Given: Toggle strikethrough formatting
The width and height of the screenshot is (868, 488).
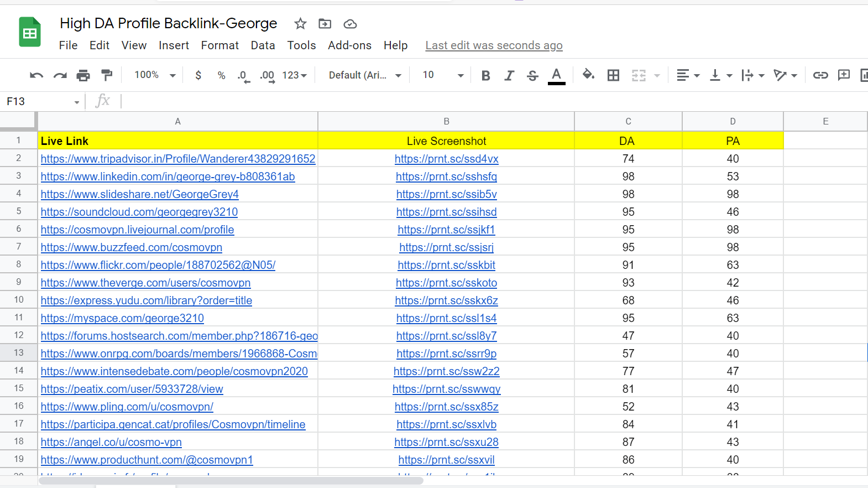Looking at the screenshot, I should tap(532, 75).
